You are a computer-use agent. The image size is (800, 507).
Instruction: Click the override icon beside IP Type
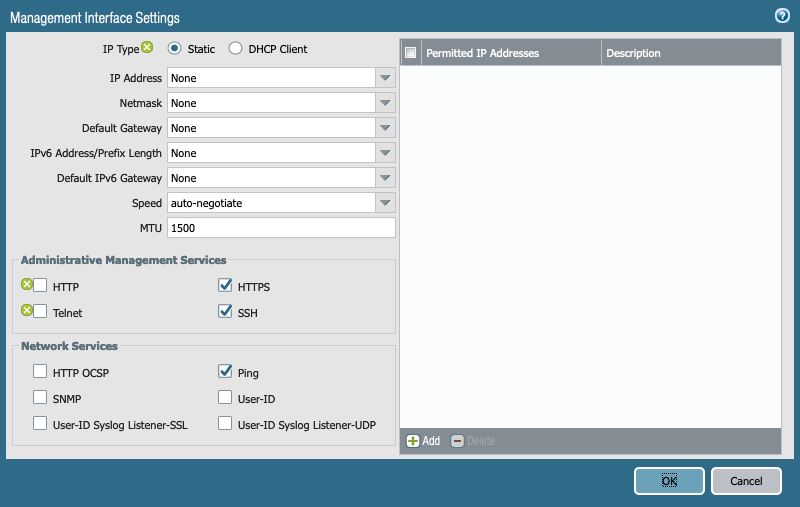tap(148, 48)
